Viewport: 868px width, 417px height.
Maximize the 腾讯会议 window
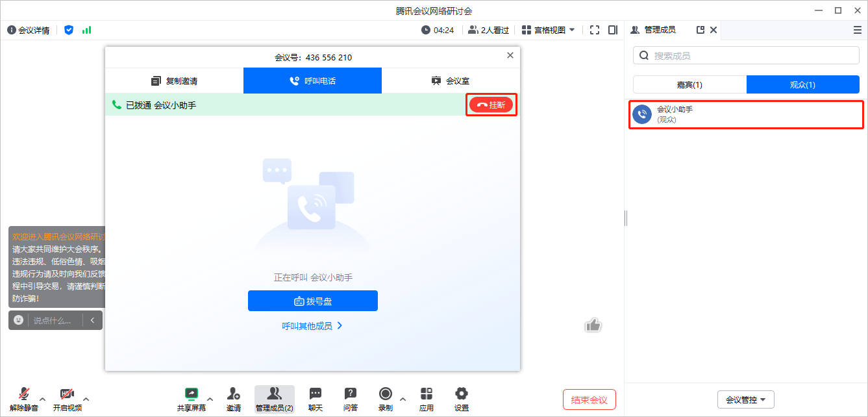[838, 10]
